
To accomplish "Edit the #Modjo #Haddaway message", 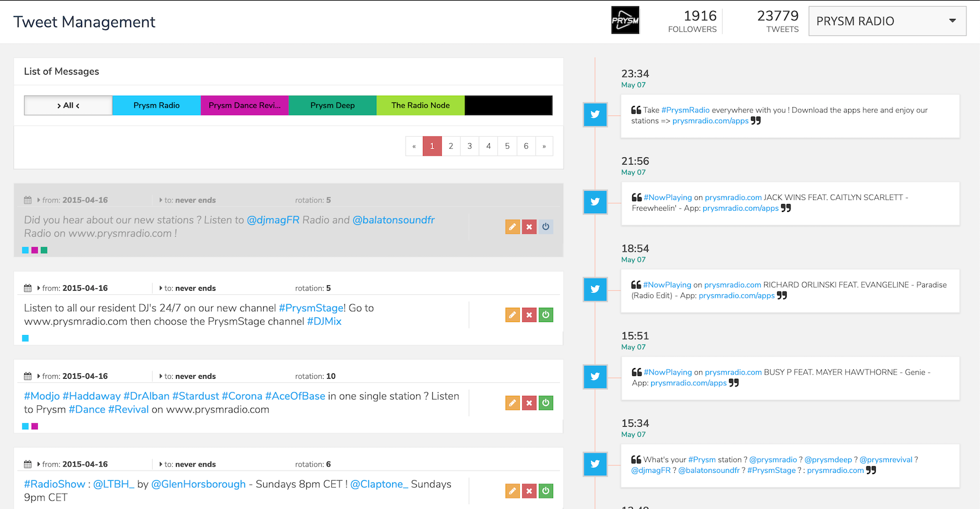I will tap(512, 403).
